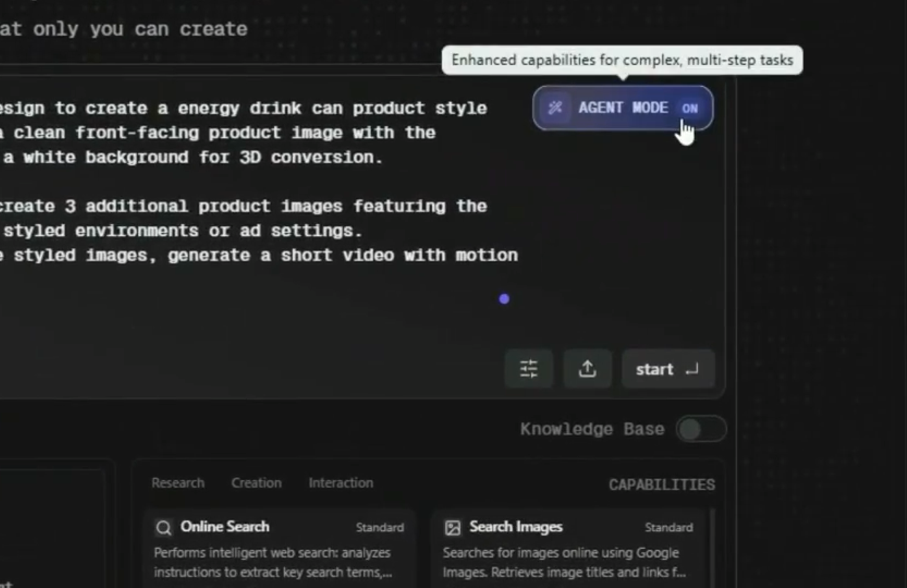Select the Search Images capability title
The height and width of the screenshot is (588, 907).
click(516, 527)
